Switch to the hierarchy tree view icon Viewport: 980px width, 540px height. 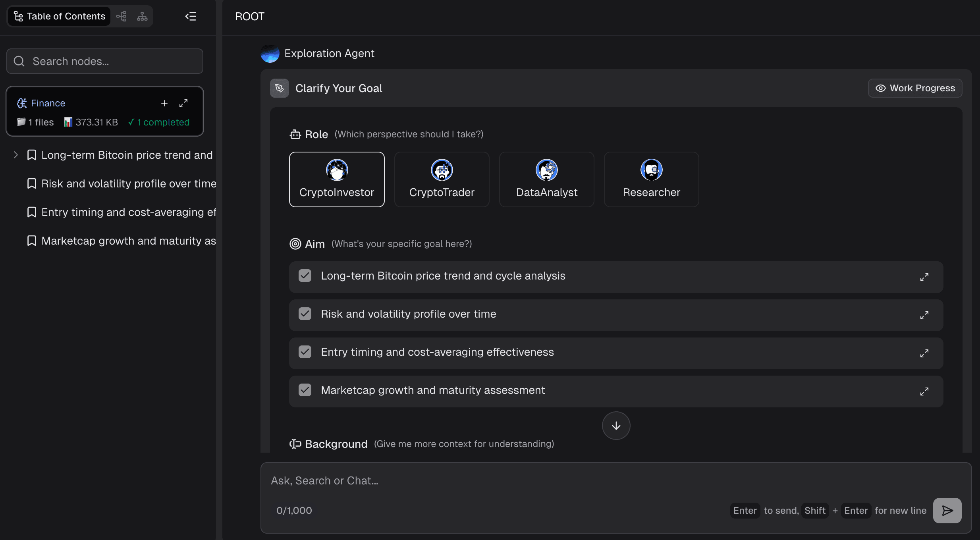click(x=142, y=16)
